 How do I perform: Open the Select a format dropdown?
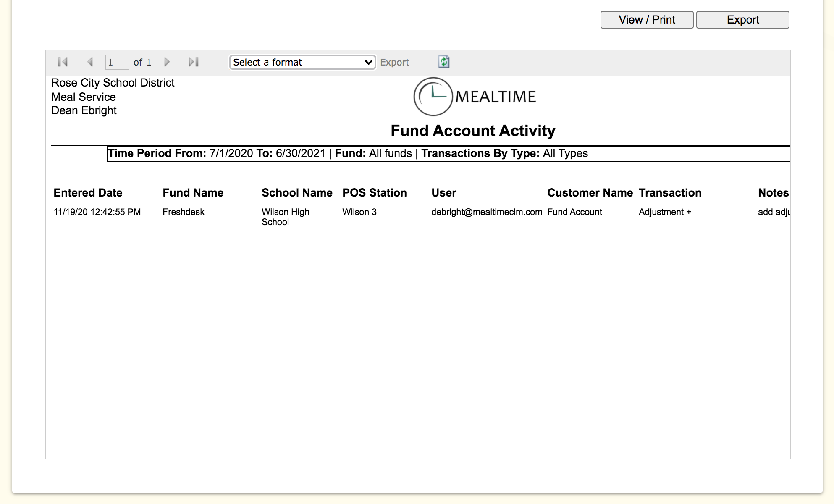(302, 62)
